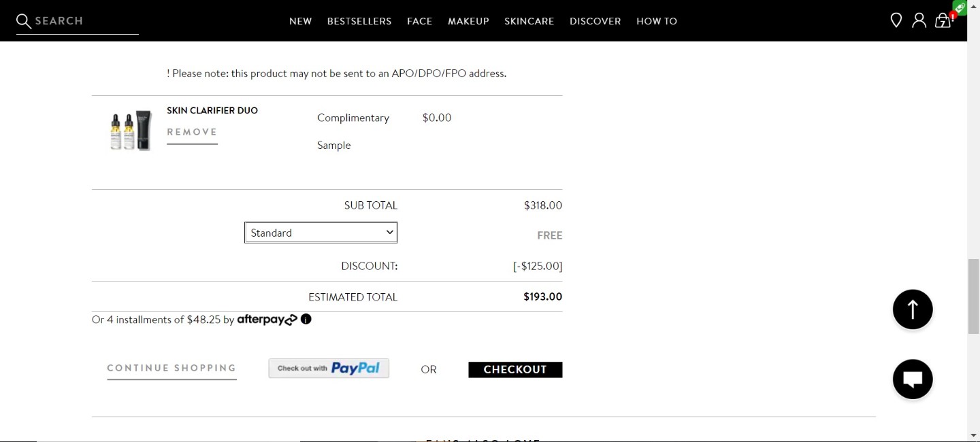Click the black CHECKOUT button
The image size is (980, 442).
tap(515, 369)
